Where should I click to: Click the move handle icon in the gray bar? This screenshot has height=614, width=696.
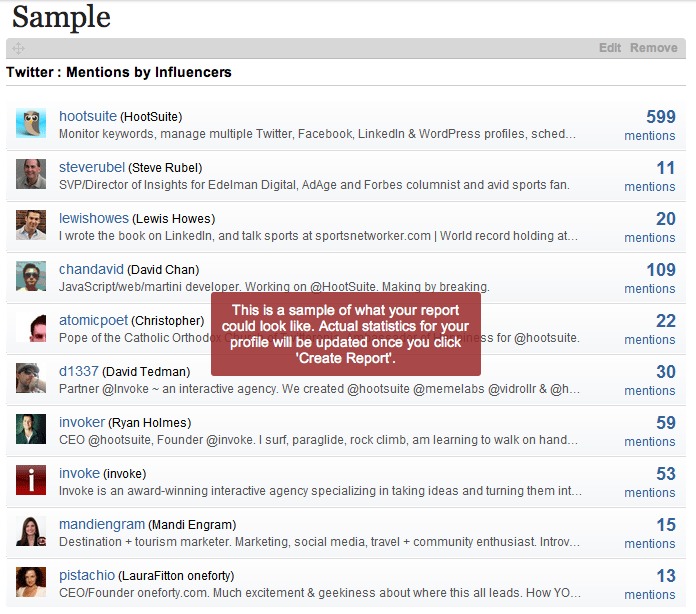(x=18, y=48)
